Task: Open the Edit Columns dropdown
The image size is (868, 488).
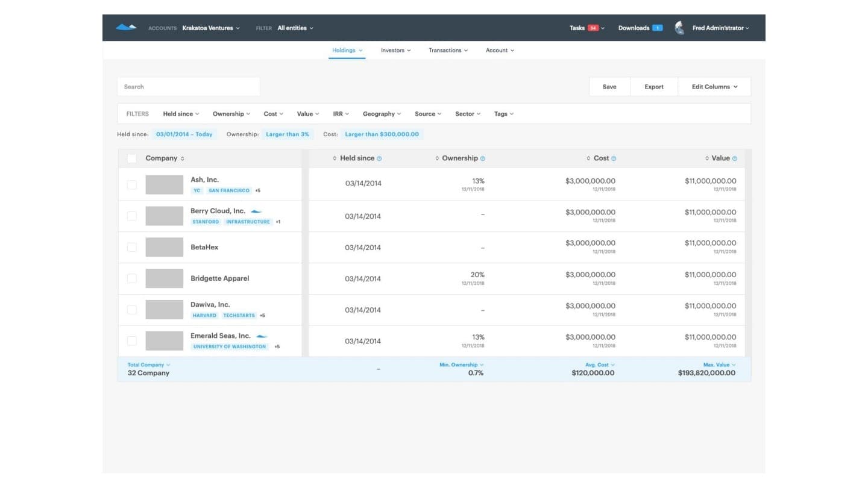Action: tap(714, 87)
